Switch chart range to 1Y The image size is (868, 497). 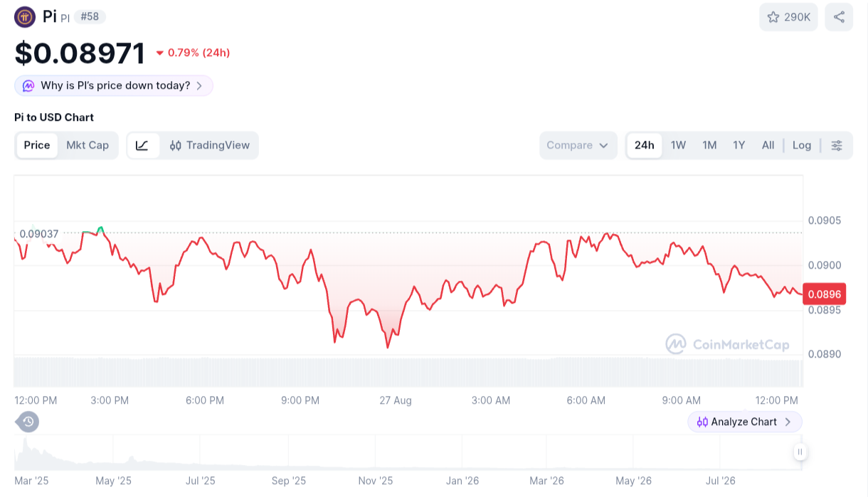739,145
